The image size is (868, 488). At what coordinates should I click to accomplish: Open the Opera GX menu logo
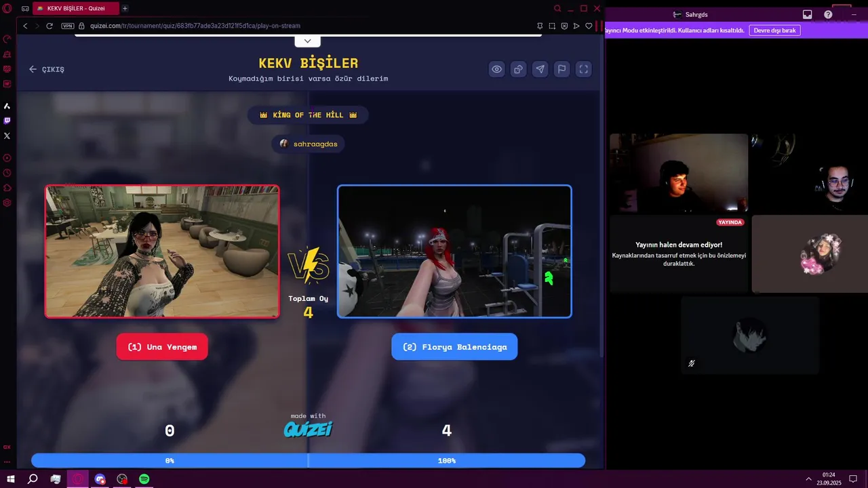7,9
